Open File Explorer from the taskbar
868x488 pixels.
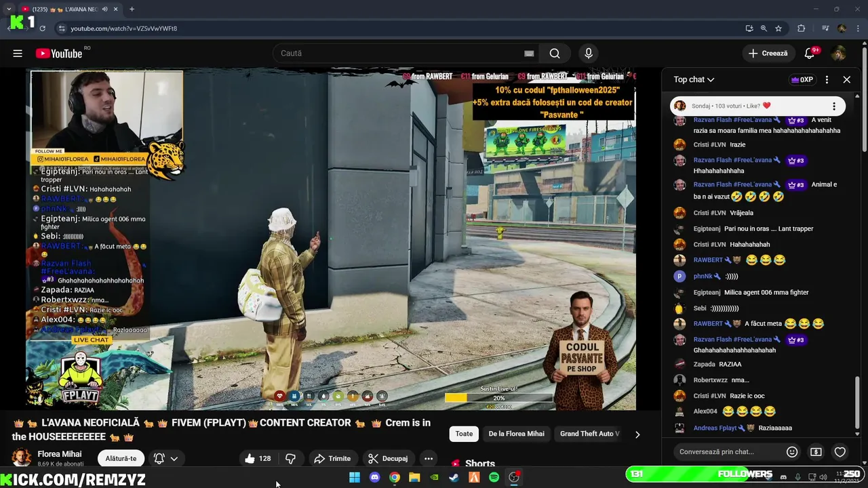click(414, 477)
